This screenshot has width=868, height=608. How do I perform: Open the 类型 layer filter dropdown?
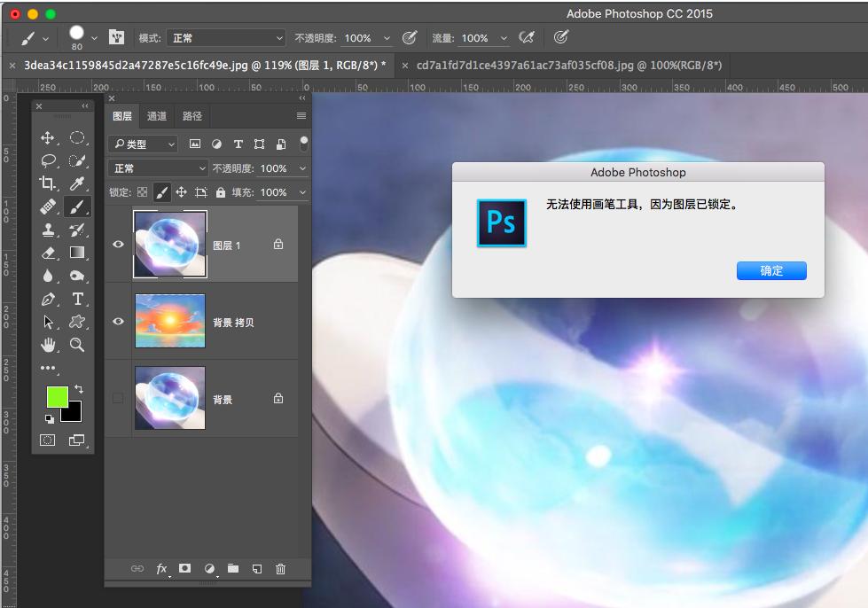pyautogui.click(x=143, y=144)
